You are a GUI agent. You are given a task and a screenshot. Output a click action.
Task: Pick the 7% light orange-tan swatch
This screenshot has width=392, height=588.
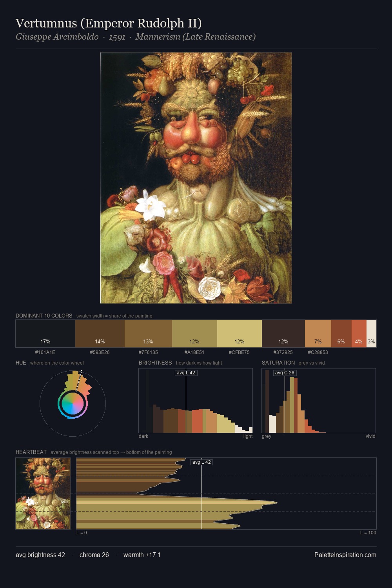[318, 334]
